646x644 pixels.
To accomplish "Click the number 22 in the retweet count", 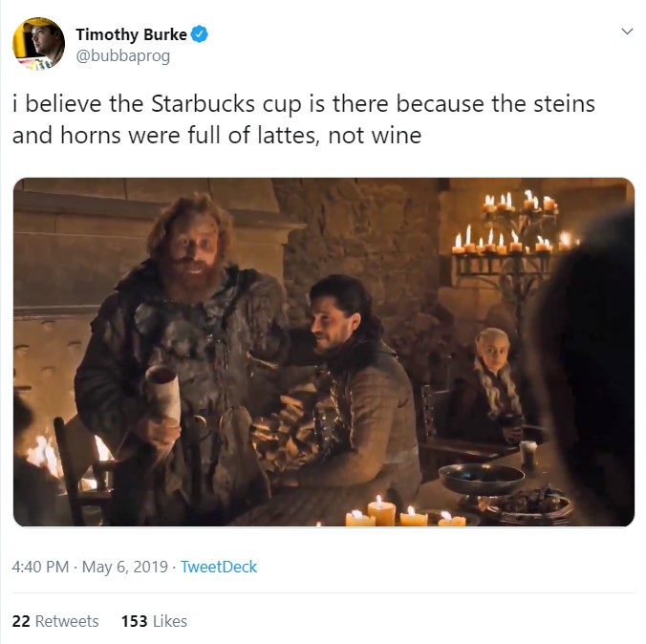I will tap(21, 621).
